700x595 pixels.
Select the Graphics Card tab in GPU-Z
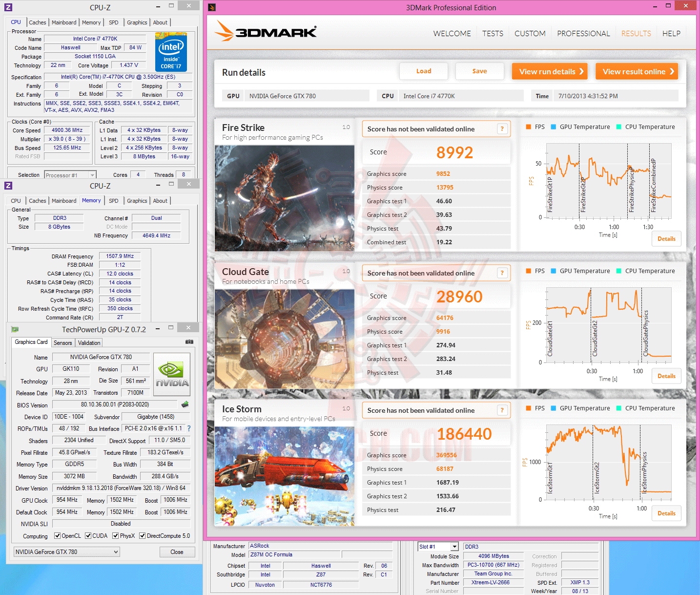(x=31, y=342)
